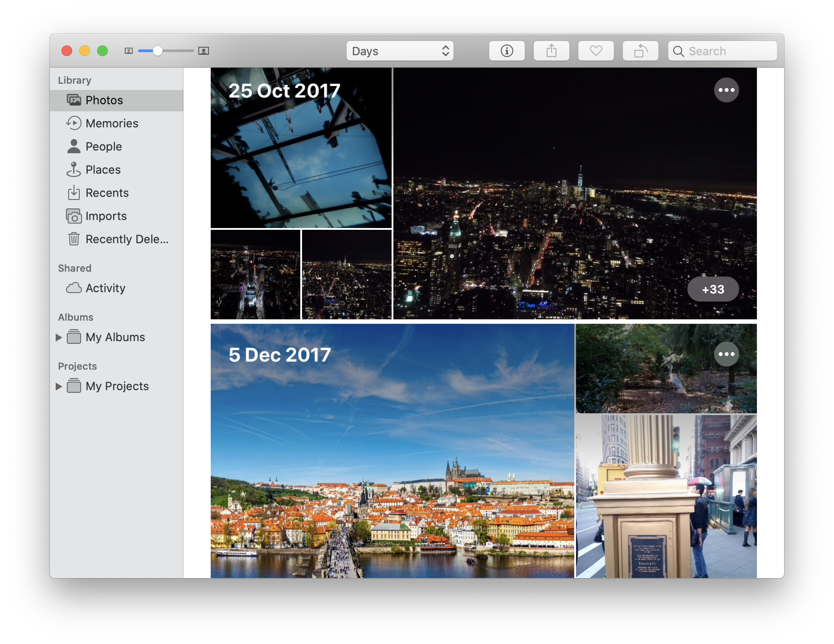Viewport: 834px width, 644px height.
Task: Click inside the Search field
Action: (722, 51)
